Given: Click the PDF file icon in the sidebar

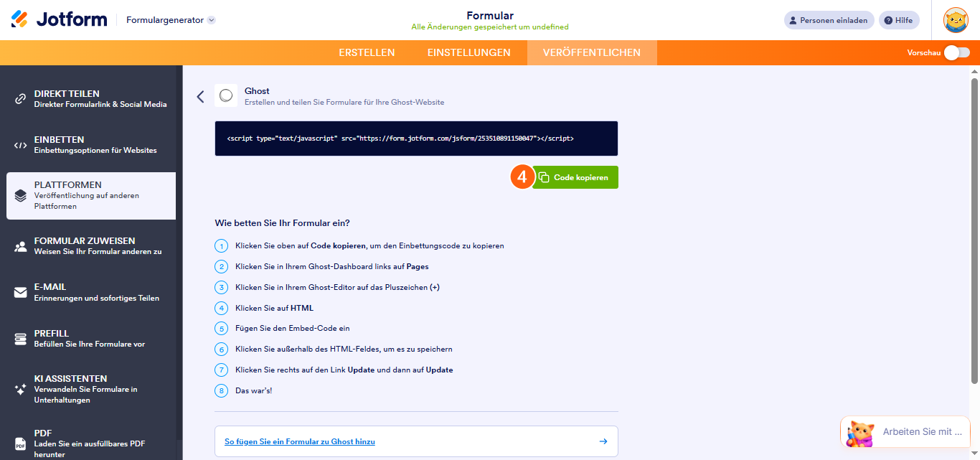Looking at the screenshot, I should point(21,444).
